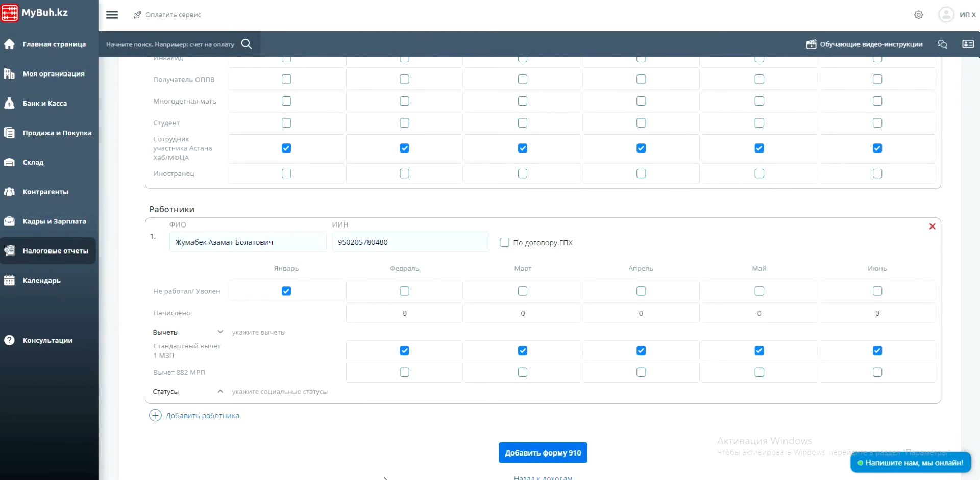
Task: Uncheck Не работал/Уволен for Январь
Action: coord(286,291)
